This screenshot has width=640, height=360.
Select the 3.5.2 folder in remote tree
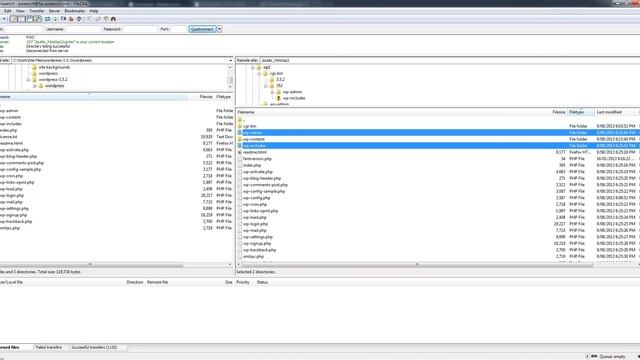tap(280, 80)
